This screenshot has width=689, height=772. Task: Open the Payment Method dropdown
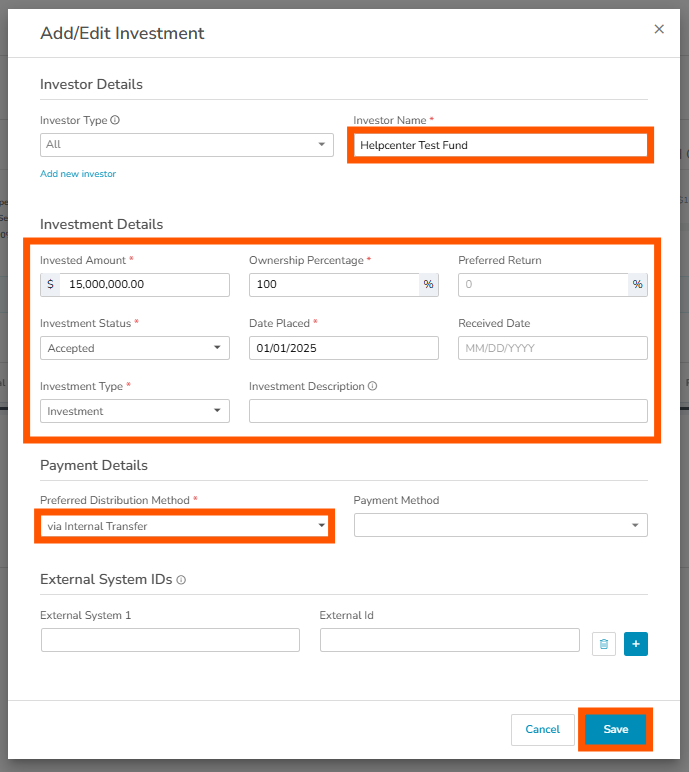click(x=500, y=525)
